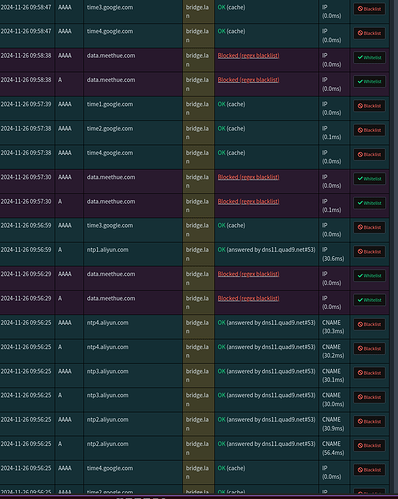Open Blocked (regex blacklist) link, 09:57:30 A row
The image size is (398, 499).
click(248, 201)
